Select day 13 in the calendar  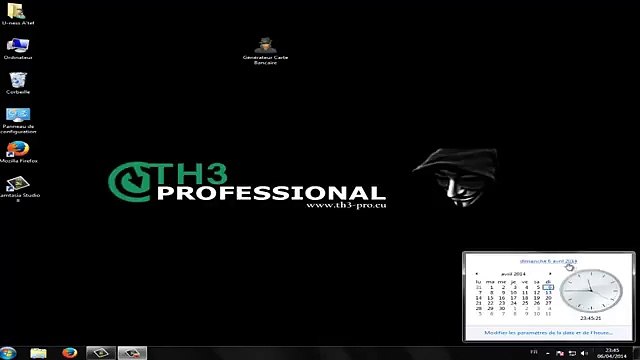coord(548,293)
